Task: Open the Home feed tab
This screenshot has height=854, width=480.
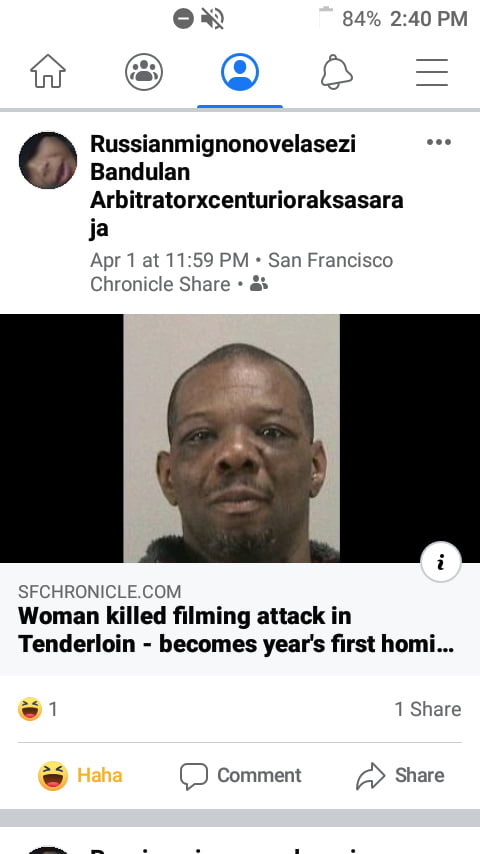Action: click(x=48, y=72)
